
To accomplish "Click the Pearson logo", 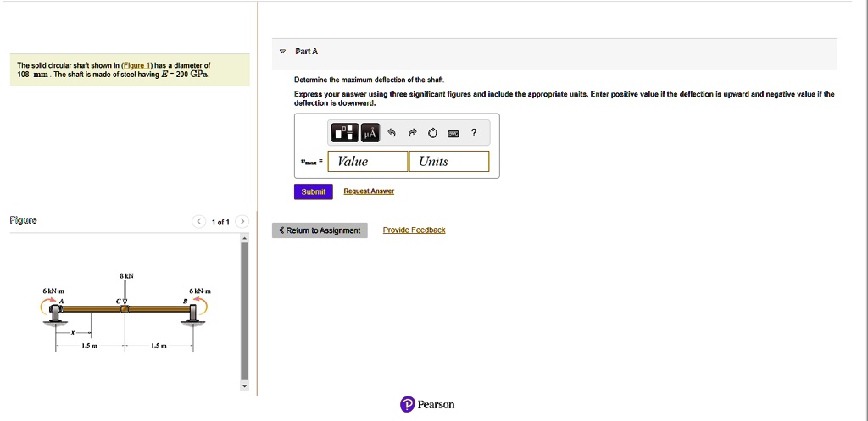I will [427, 404].
